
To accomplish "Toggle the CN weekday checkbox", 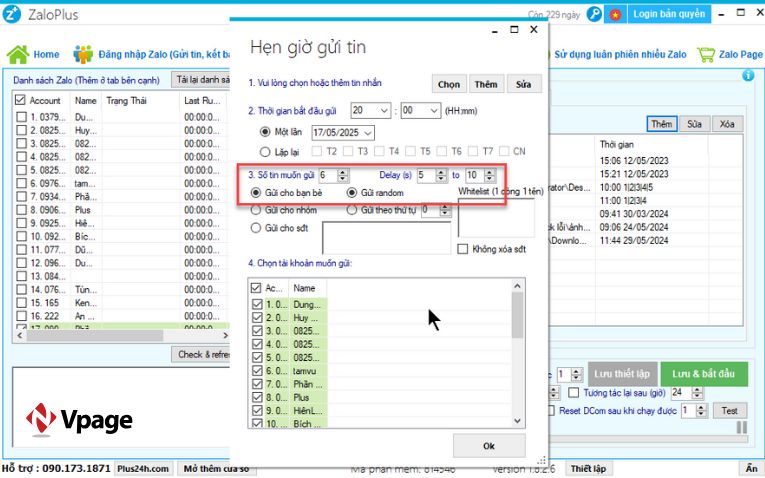I will 504,151.
